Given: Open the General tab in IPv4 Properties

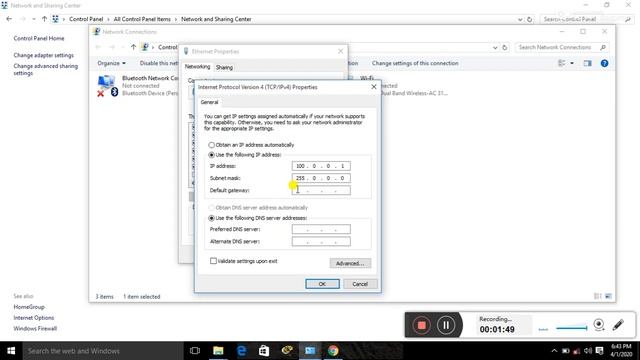Looking at the screenshot, I should click(x=209, y=102).
